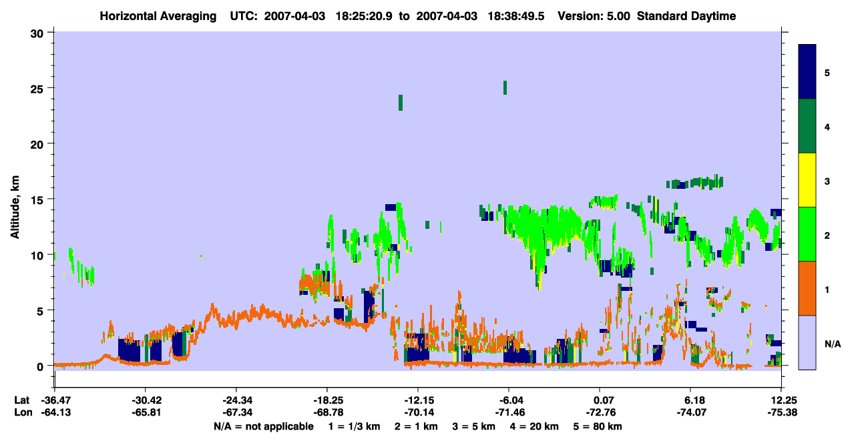Viewport: 868px width, 445px height.
Task: Click longitude value -74.07
Action: click(690, 412)
